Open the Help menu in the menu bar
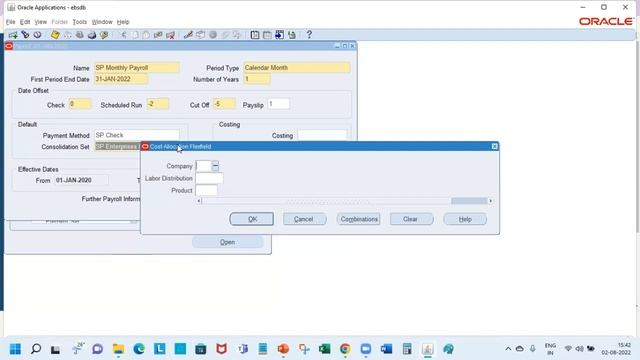This screenshot has width=640, height=360. (x=123, y=22)
